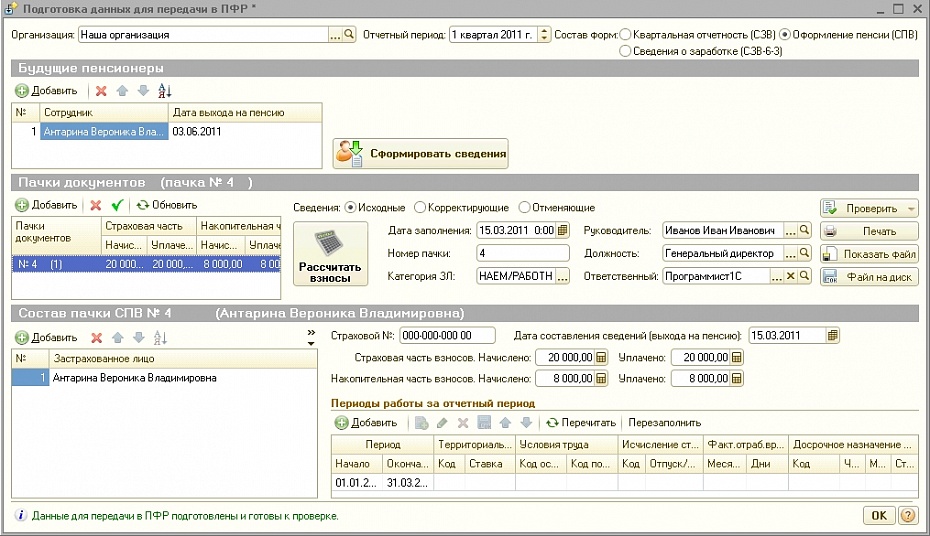Open help question mark icon

pos(908,515)
